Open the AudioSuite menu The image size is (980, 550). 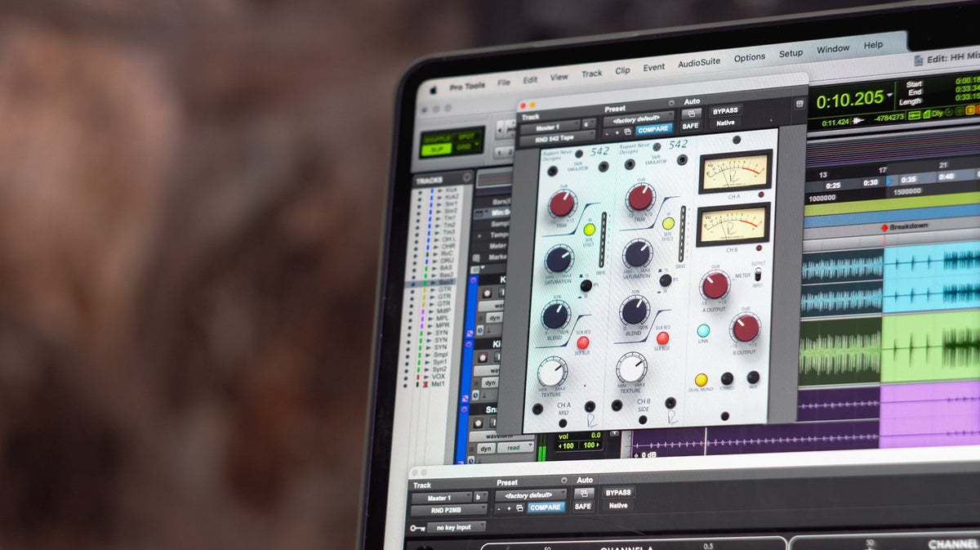699,63
